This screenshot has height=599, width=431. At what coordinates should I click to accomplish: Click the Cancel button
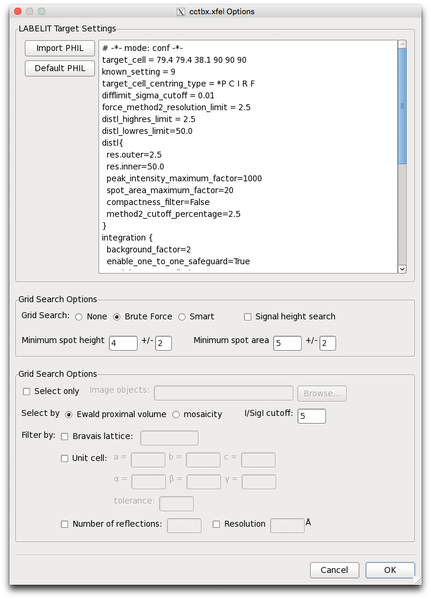click(334, 570)
